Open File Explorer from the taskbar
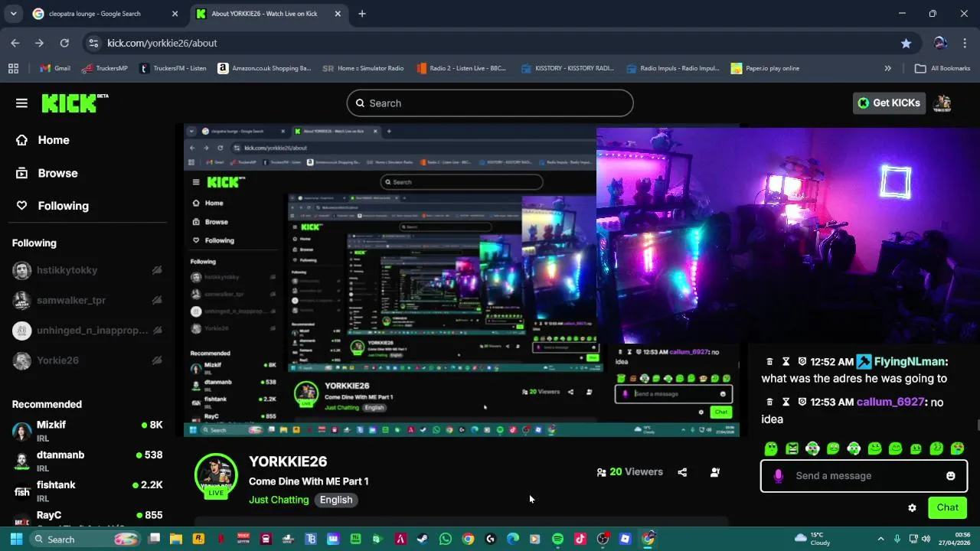 pyautogui.click(x=176, y=539)
